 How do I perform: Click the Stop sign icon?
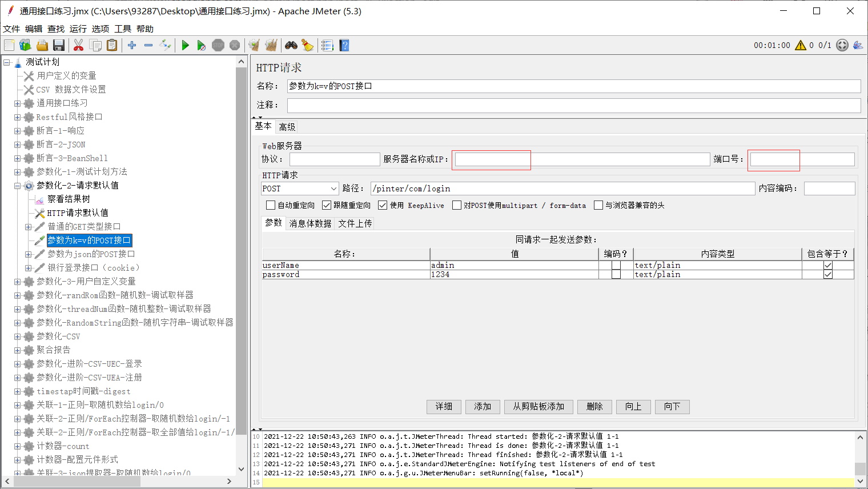(x=218, y=45)
